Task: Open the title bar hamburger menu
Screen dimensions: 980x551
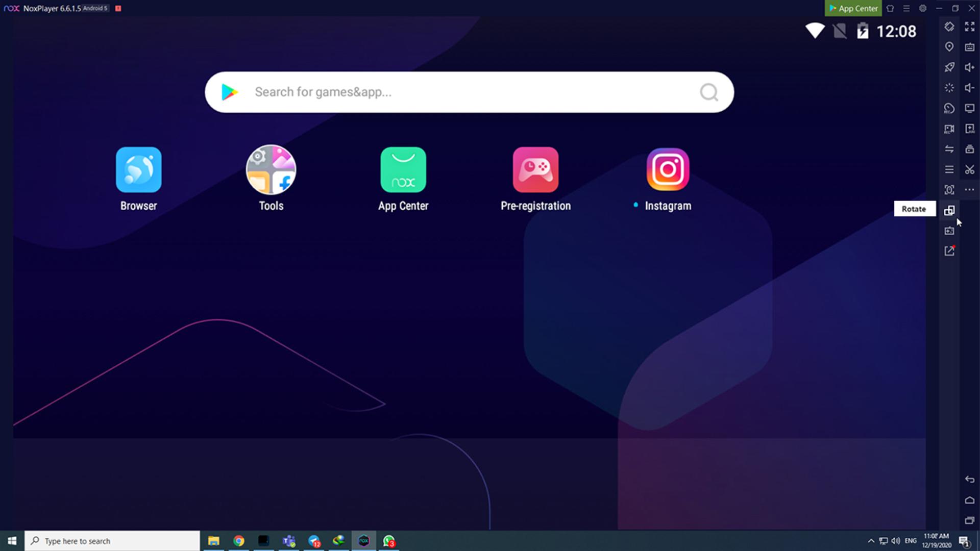Action: (x=906, y=8)
